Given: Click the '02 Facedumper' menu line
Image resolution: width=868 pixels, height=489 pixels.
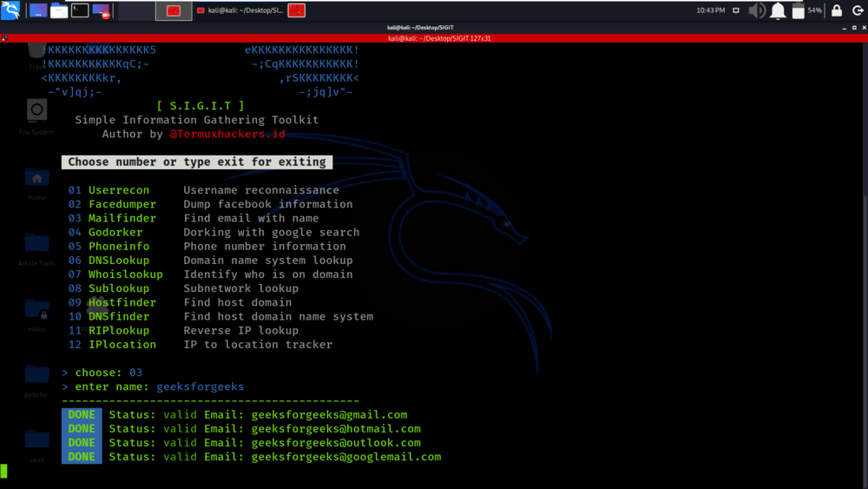Looking at the screenshot, I should coord(210,204).
